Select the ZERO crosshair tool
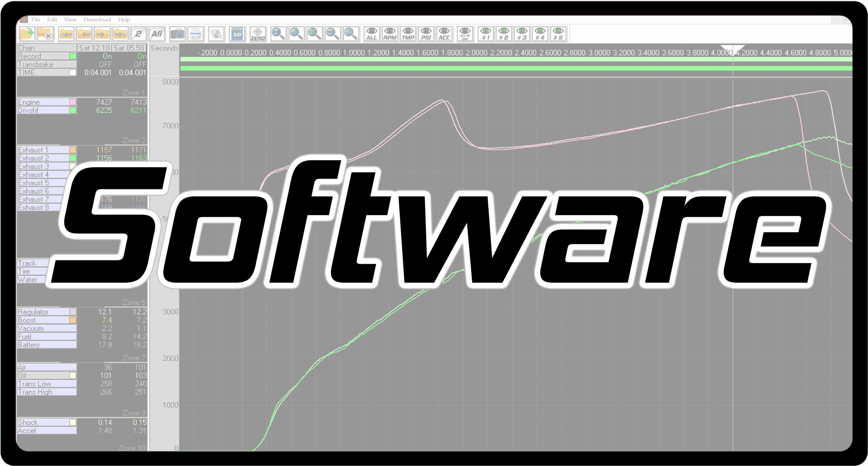This screenshot has width=868, height=466. click(x=258, y=34)
